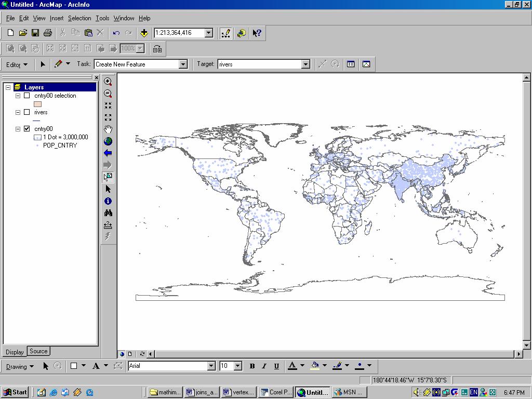
Task: Uncheck the cntry00 layer
Action: click(27, 129)
